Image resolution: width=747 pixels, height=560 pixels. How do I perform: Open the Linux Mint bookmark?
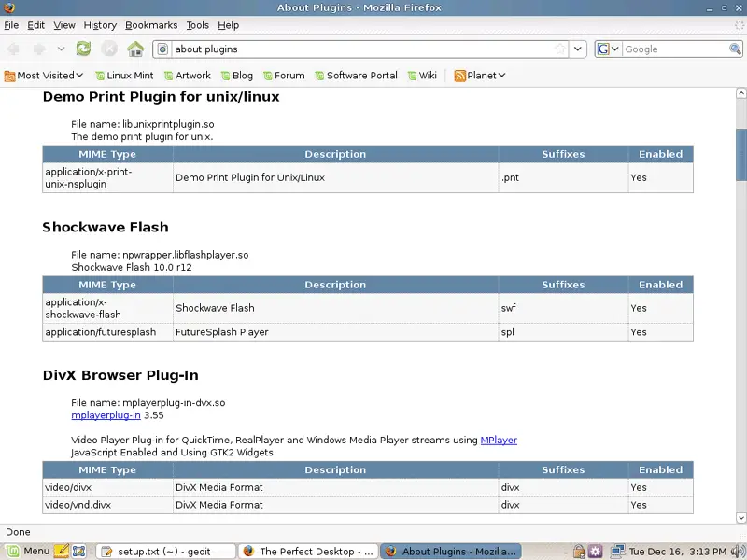tap(124, 76)
